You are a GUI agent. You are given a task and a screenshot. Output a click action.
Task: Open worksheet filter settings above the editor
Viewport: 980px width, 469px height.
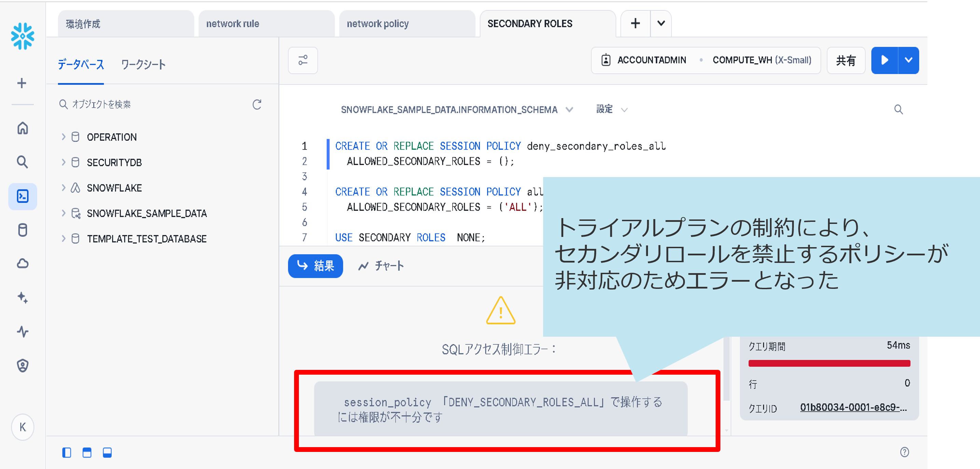[302, 60]
